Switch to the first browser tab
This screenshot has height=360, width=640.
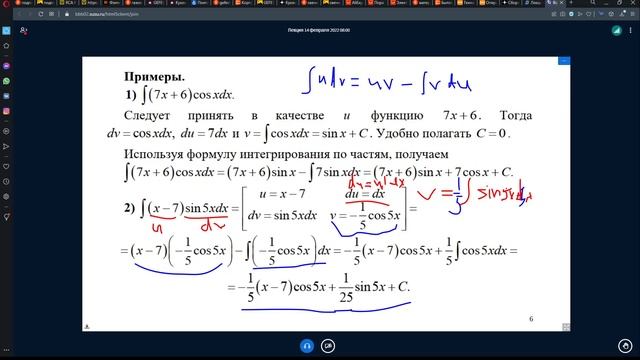tap(23, 2)
